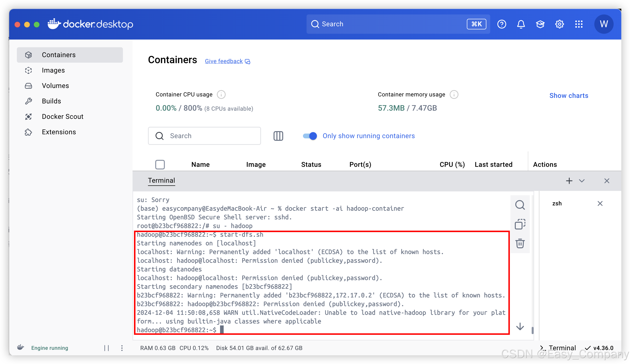The image size is (630, 364).
Task: Open the Images sidebar section
Action: click(70, 70)
